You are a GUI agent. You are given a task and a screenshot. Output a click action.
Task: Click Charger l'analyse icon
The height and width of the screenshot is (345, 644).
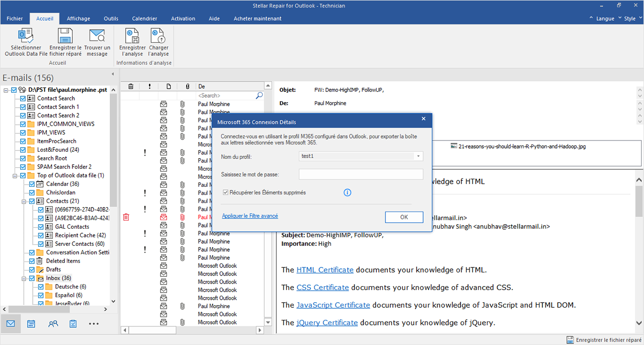pyautogui.click(x=158, y=36)
